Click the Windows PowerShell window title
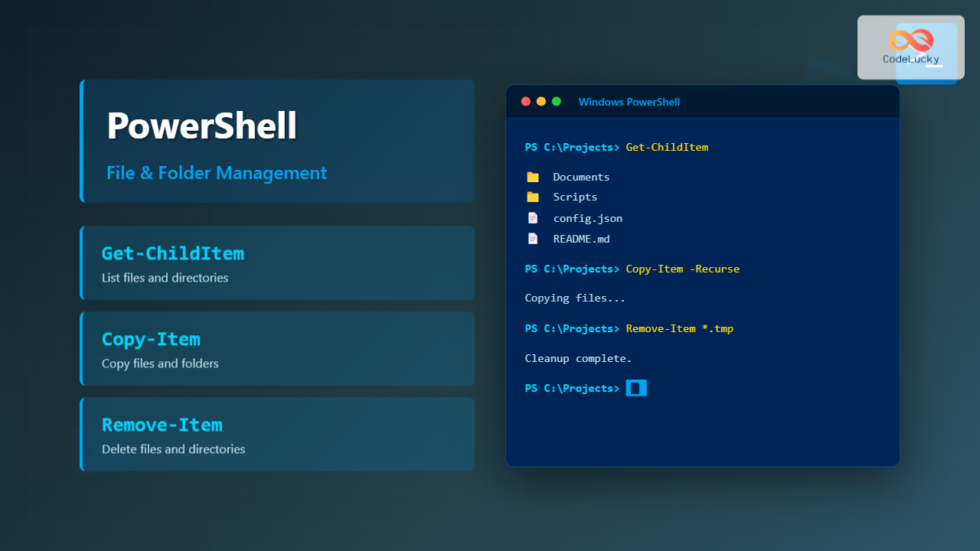 coord(629,102)
